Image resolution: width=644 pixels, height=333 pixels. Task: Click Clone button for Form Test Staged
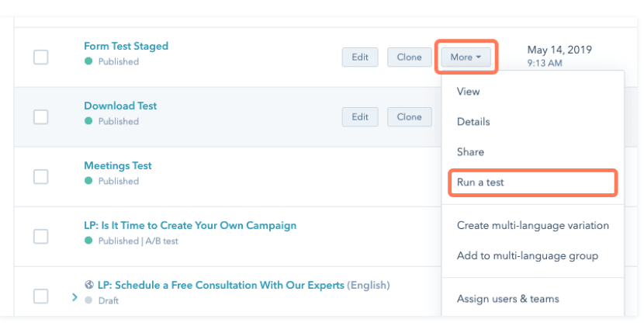pos(409,57)
